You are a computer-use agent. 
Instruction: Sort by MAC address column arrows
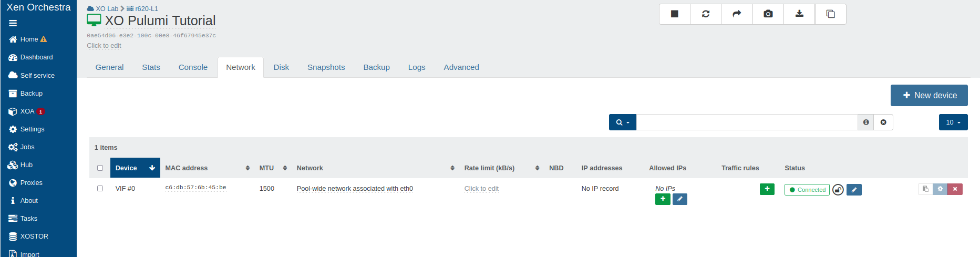[247, 168]
